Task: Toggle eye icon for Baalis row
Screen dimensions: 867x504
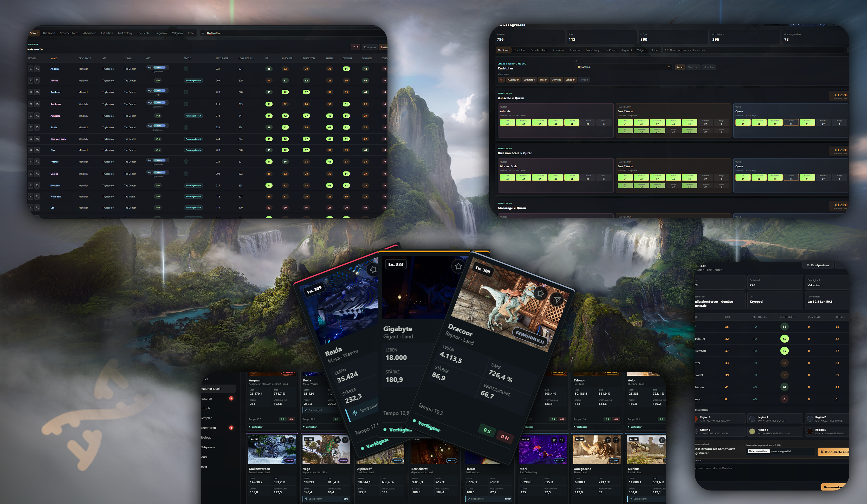Action: click(x=31, y=128)
